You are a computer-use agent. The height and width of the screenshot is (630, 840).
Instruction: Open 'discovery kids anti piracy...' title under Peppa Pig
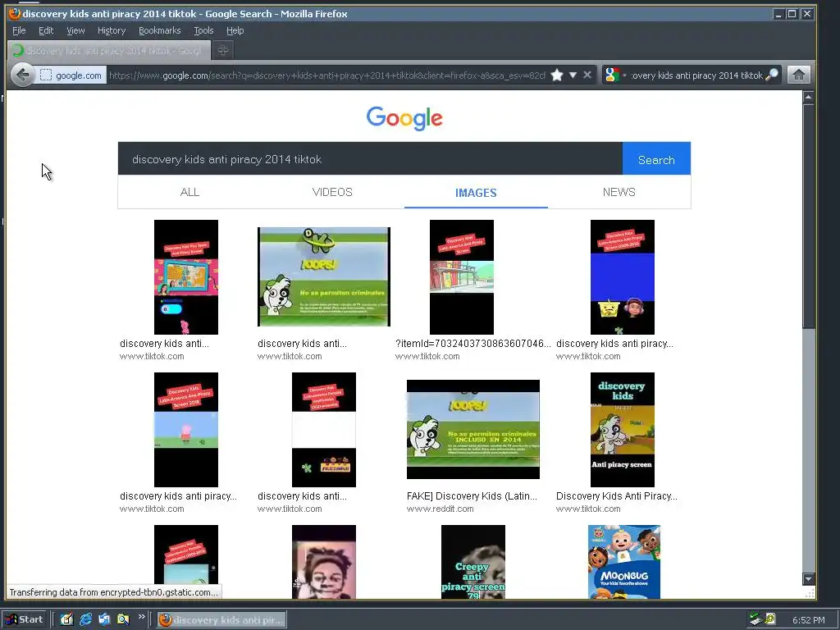tap(178, 496)
